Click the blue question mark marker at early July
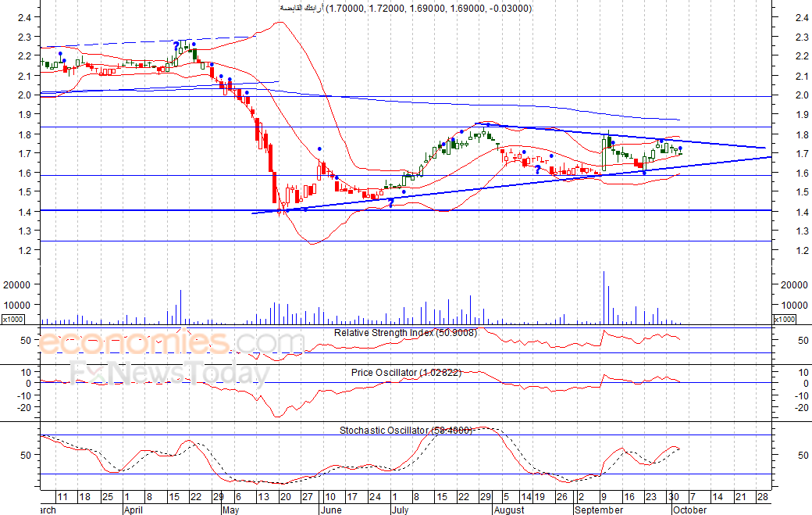 coord(391,203)
